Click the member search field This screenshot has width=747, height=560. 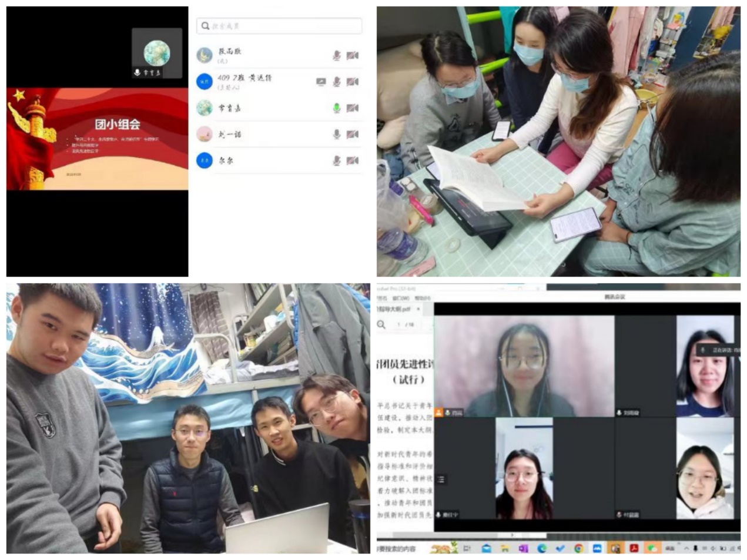tap(279, 26)
